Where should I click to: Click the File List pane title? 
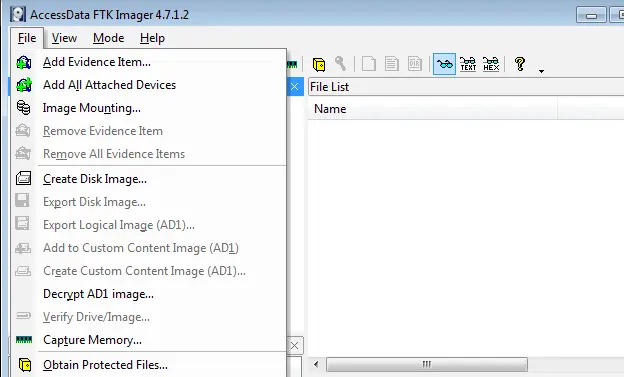click(330, 87)
